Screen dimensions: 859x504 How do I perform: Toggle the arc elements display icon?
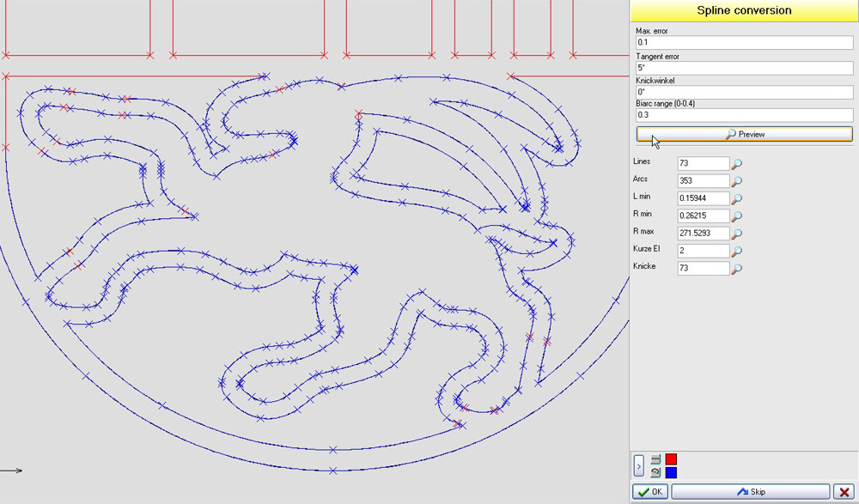pyautogui.click(x=655, y=472)
